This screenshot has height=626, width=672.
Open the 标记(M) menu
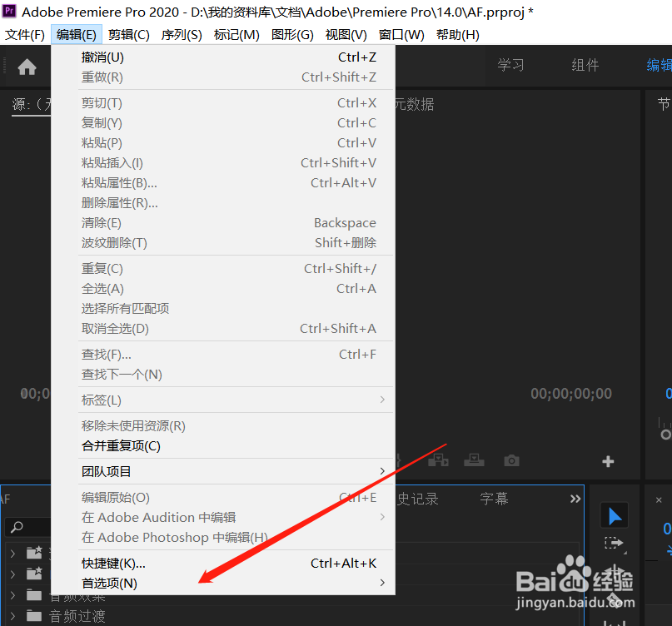pos(236,35)
